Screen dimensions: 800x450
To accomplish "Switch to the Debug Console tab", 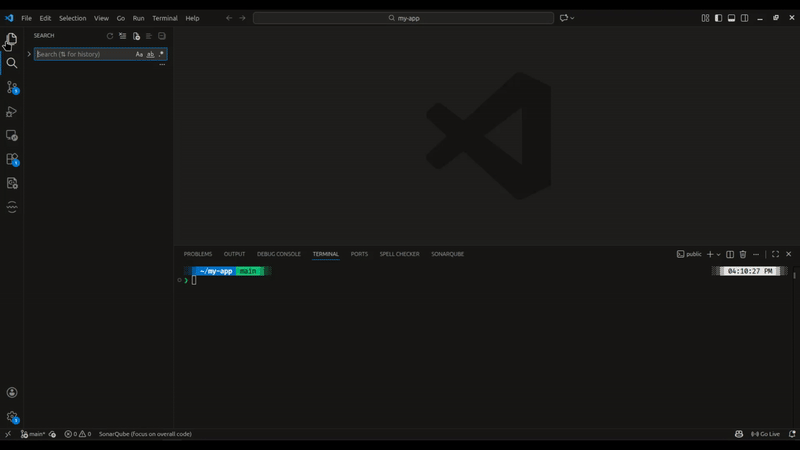I will (x=279, y=254).
